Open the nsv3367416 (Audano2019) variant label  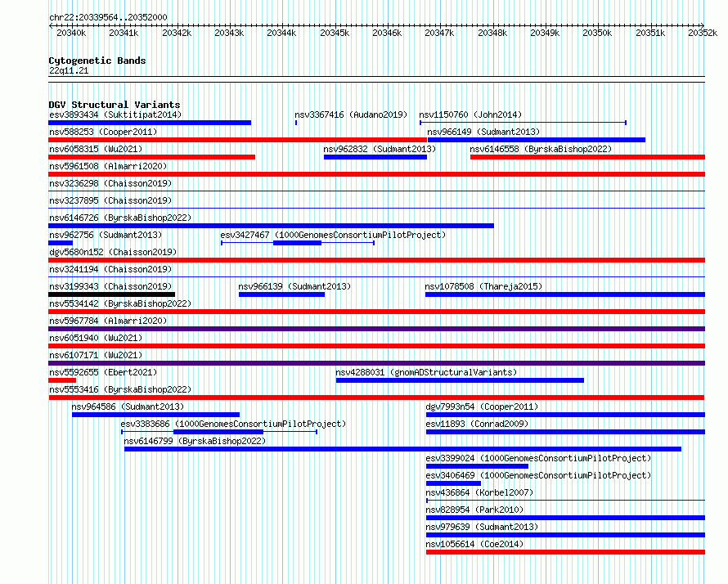pos(351,115)
